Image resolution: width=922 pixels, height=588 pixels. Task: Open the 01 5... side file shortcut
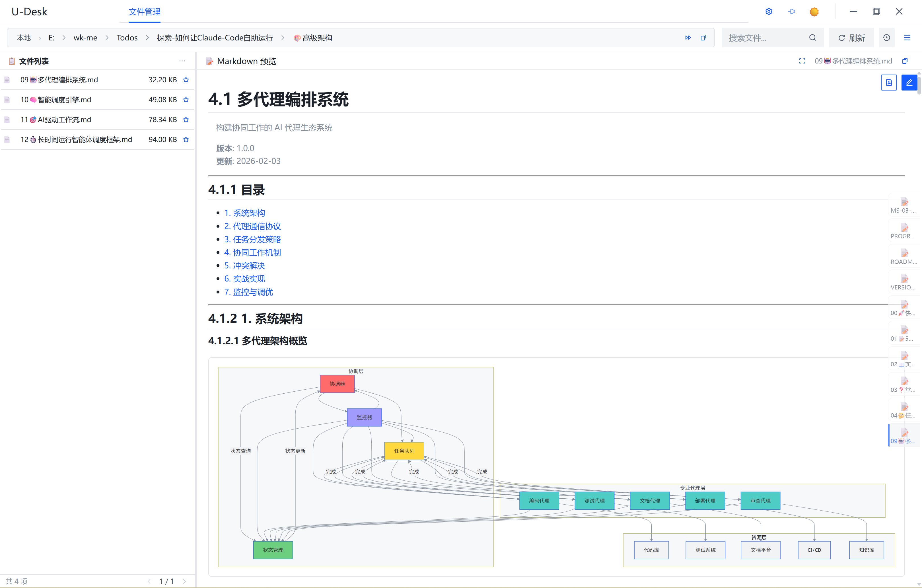coord(904,334)
